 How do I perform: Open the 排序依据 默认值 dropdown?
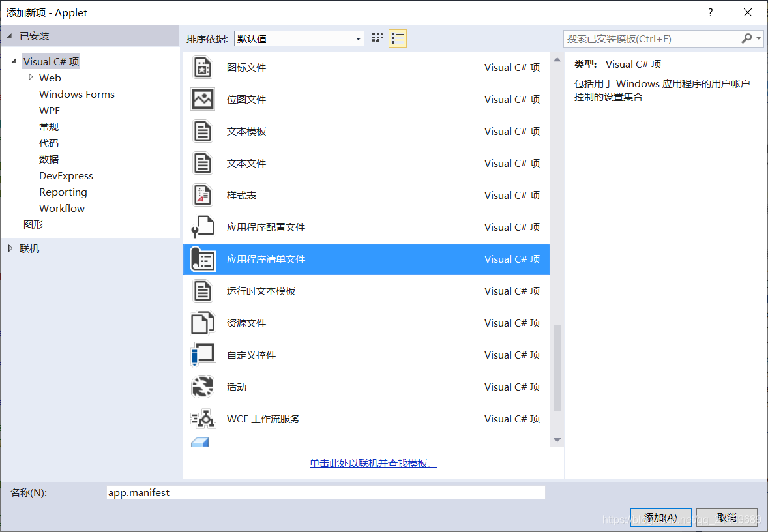[x=299, y=38]
